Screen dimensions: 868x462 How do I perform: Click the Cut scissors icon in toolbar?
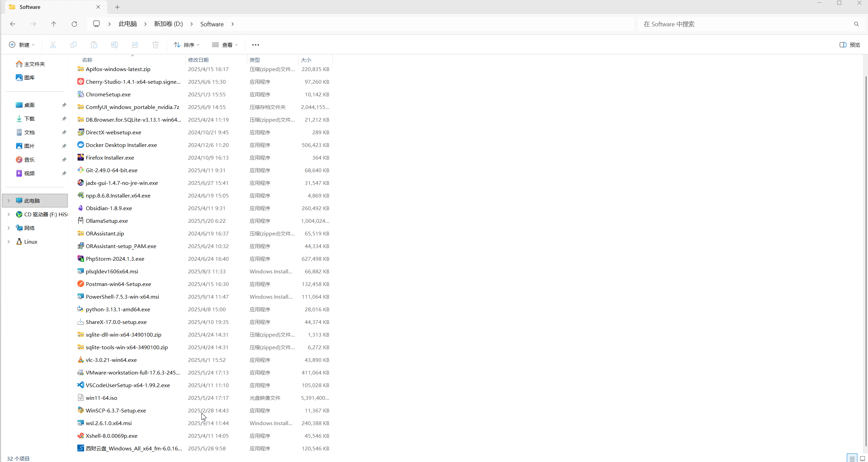click(x=53, y=45)
